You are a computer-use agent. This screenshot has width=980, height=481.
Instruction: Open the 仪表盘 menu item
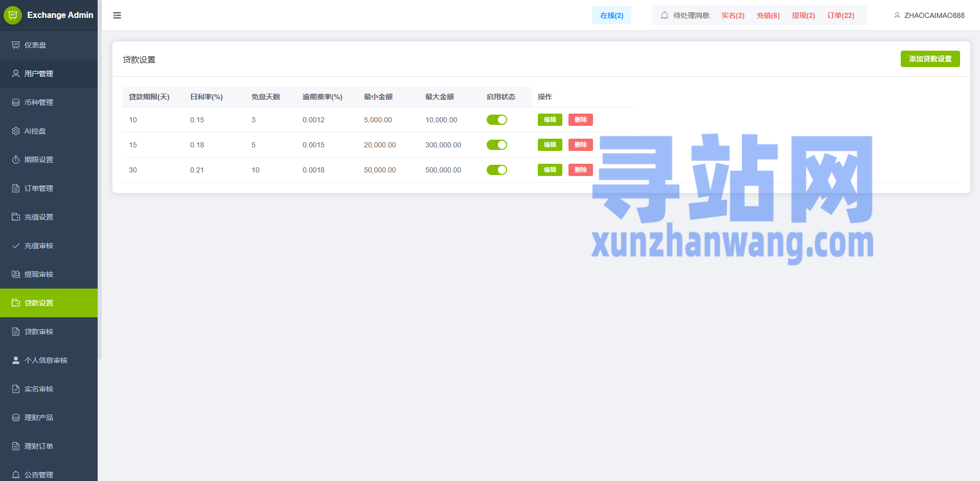[x=49, y=45]
